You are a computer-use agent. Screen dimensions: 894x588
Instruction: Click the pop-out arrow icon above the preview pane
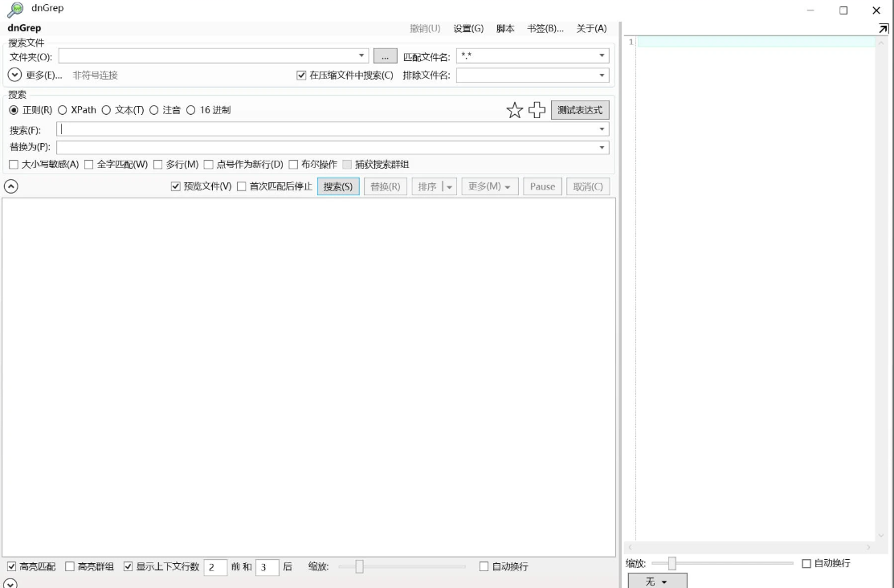[x=884, y=27]
